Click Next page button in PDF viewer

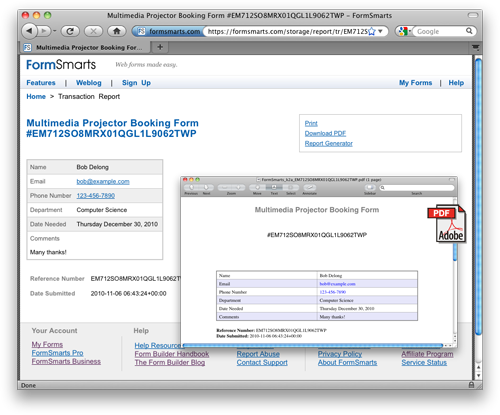tap(206, 188)
